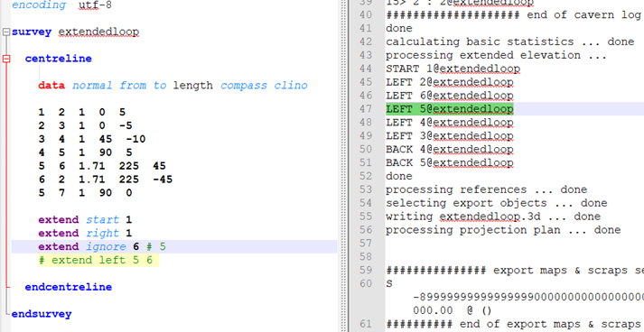Screen dimensions: 644x332
Task: Click 'extend start 1' line
Action: coord(85,220)
